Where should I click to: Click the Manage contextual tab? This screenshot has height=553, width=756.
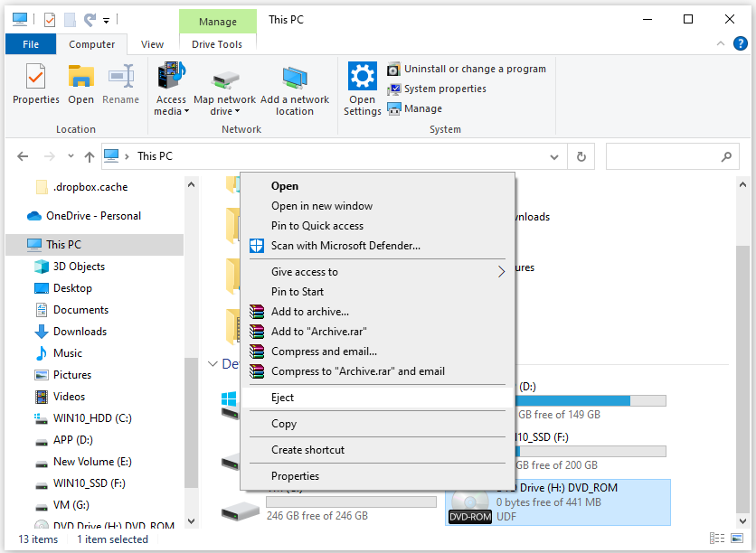(x=217, y=22)
